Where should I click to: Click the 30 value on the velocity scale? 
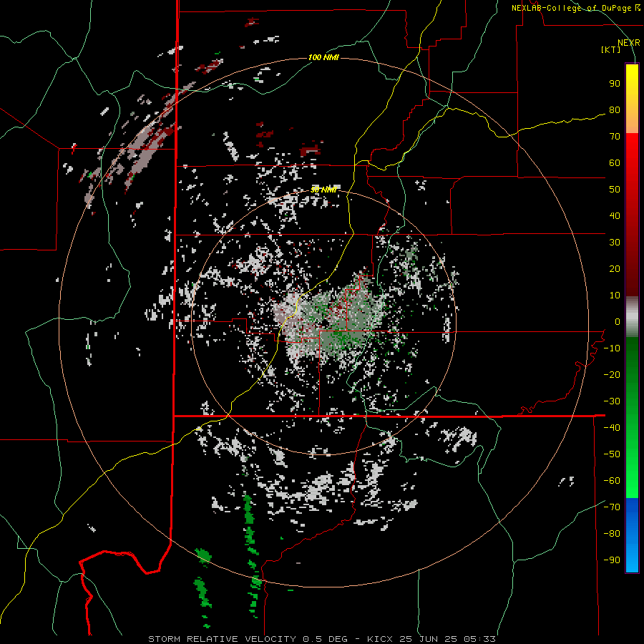[x=615, y=243]
